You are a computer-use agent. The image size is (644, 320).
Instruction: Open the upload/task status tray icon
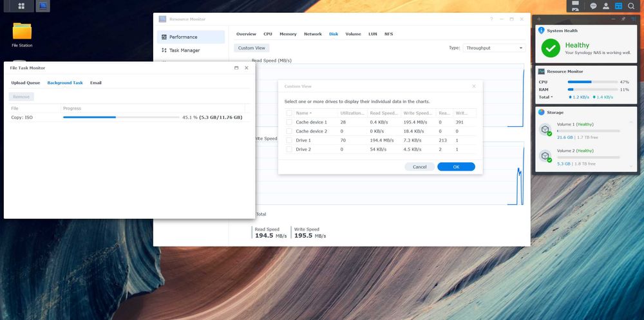(x=575, y=6)
